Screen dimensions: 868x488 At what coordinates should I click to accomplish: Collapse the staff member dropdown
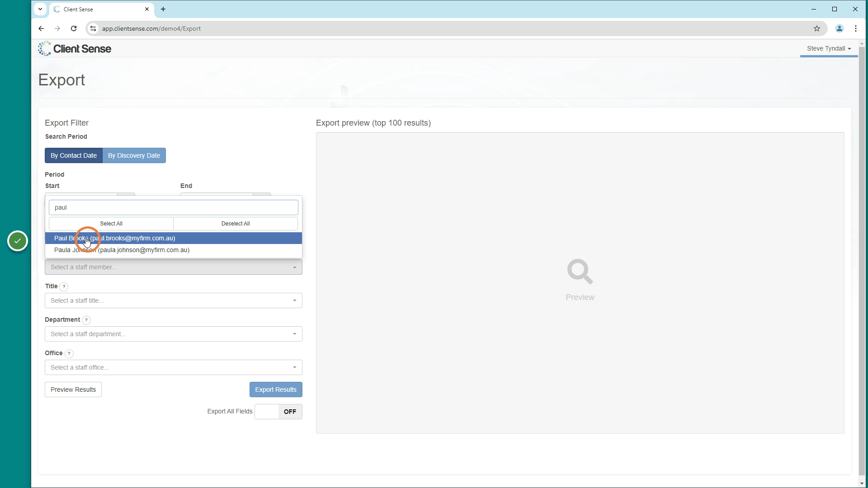tap(174, 267)
